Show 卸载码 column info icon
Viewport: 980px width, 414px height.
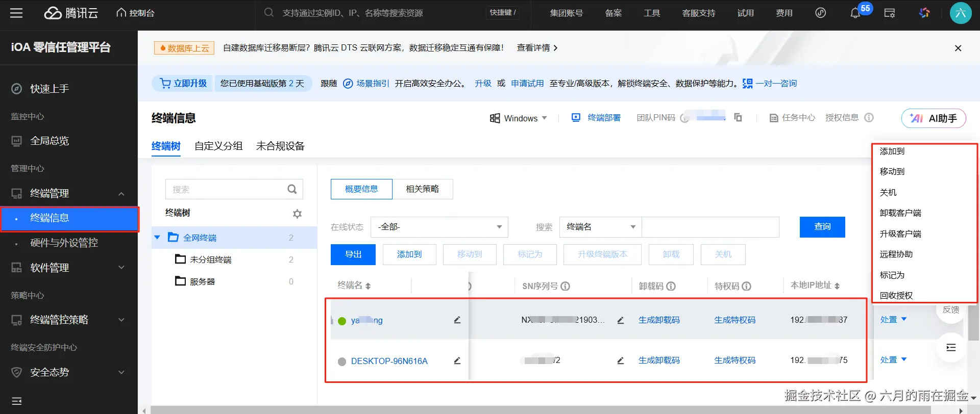coord(671,286)
